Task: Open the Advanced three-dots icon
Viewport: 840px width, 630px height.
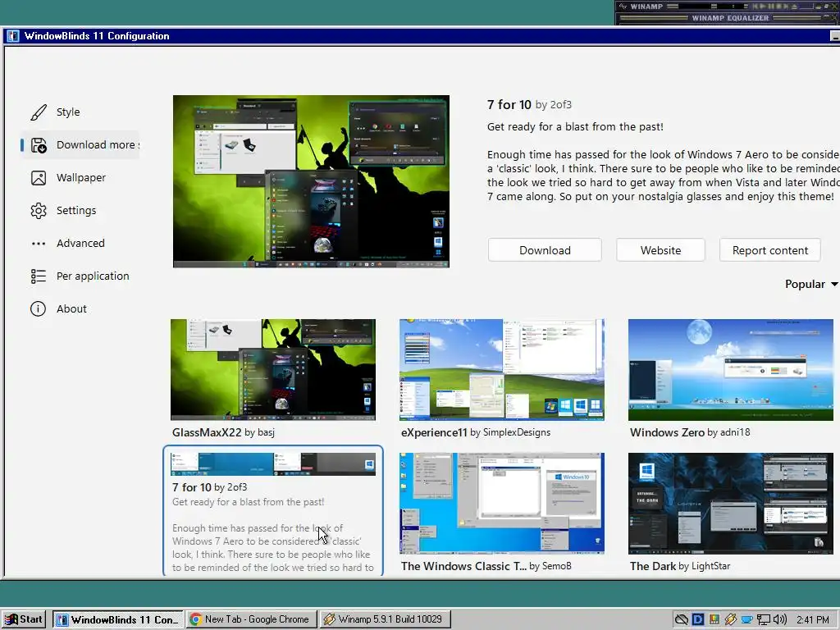Action: coord(39,243)
